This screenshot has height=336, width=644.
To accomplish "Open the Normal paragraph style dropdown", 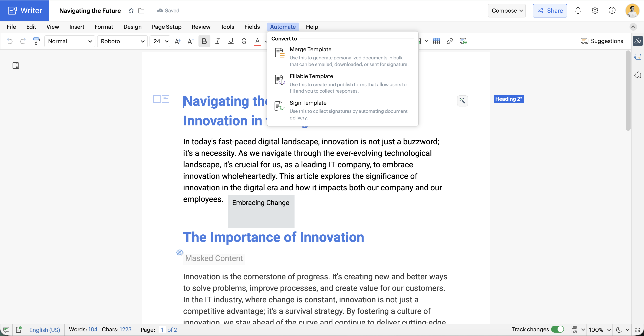I will pyautogui.click(x=70, y=41).
